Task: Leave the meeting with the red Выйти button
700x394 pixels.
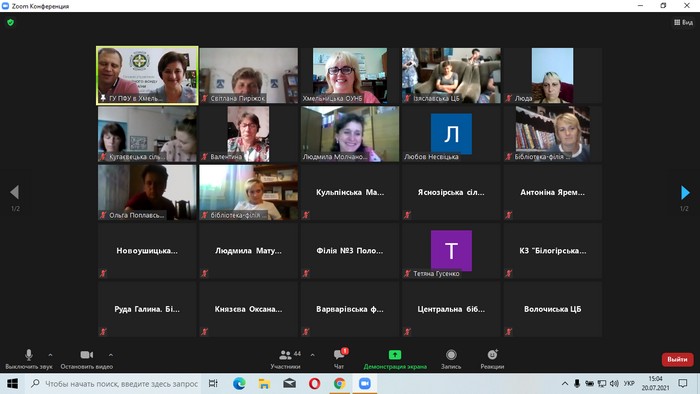Action: coord(677,359)
